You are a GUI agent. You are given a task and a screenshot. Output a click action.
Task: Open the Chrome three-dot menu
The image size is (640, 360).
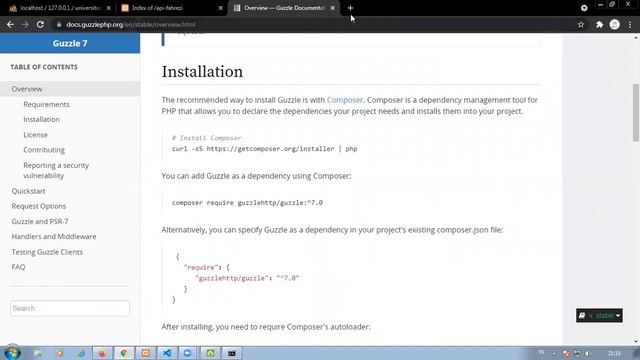(x=630, y=24)
